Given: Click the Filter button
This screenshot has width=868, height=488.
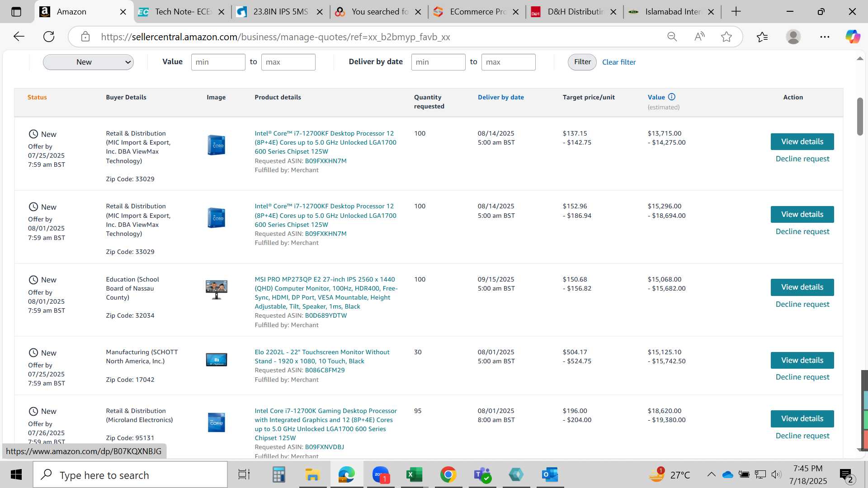Looking at the screenshot, I should [x=582, y=62].
